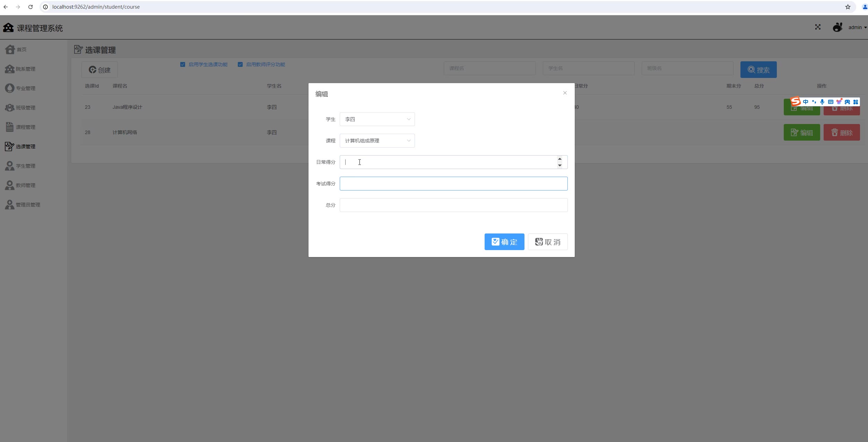Toggle the 启用学生选课功能 checkbox

pyautogui.click(x=183, y=64)
